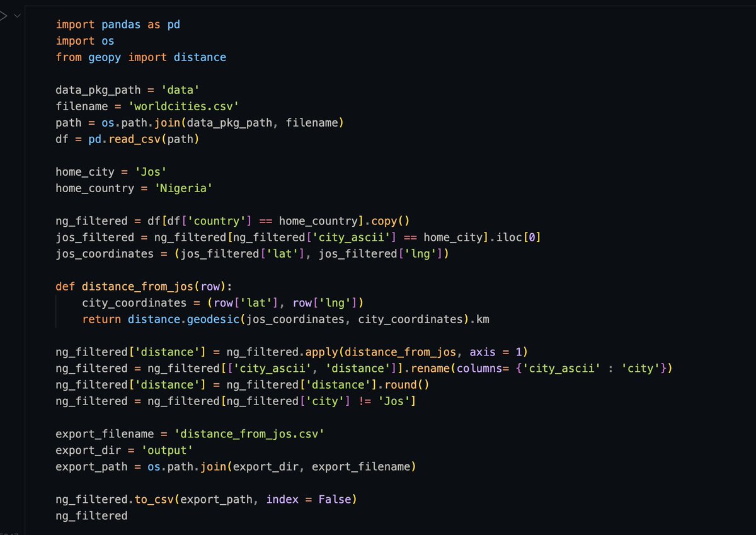Click the city_coordinates assignment inside the function
The height and width of the screenshot is (535, 756).
(x=223, y=303)
